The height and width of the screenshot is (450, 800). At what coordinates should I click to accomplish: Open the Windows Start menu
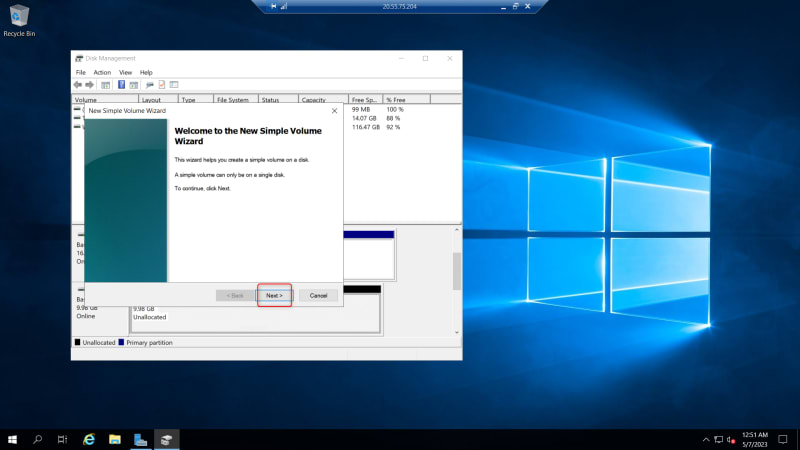[x=12, y=439]
